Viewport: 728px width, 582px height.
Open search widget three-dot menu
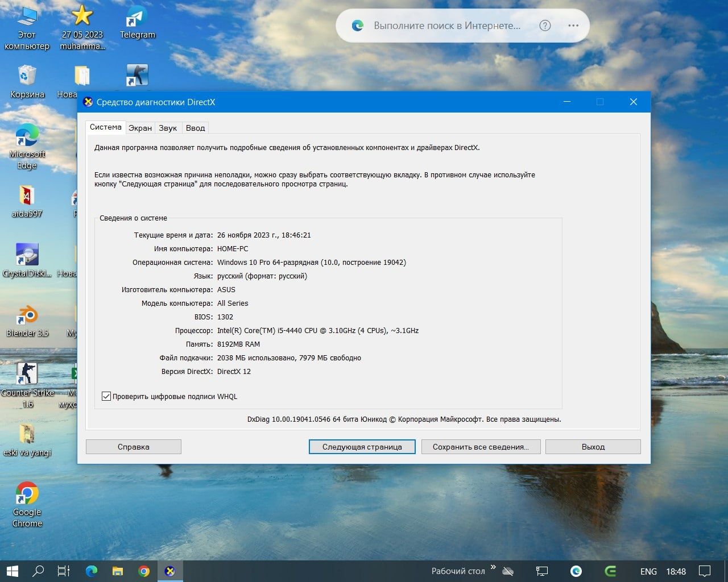[573, 26]
